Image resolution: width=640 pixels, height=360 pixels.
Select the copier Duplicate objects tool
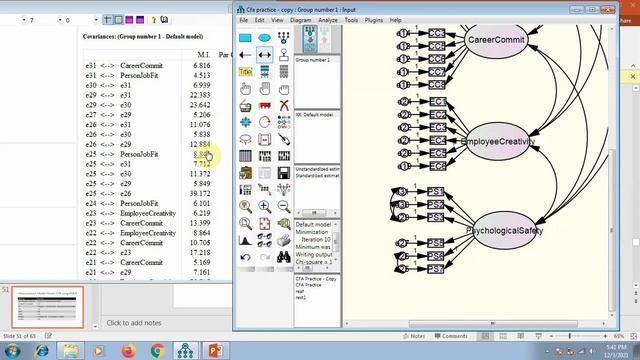pos(245,106)
